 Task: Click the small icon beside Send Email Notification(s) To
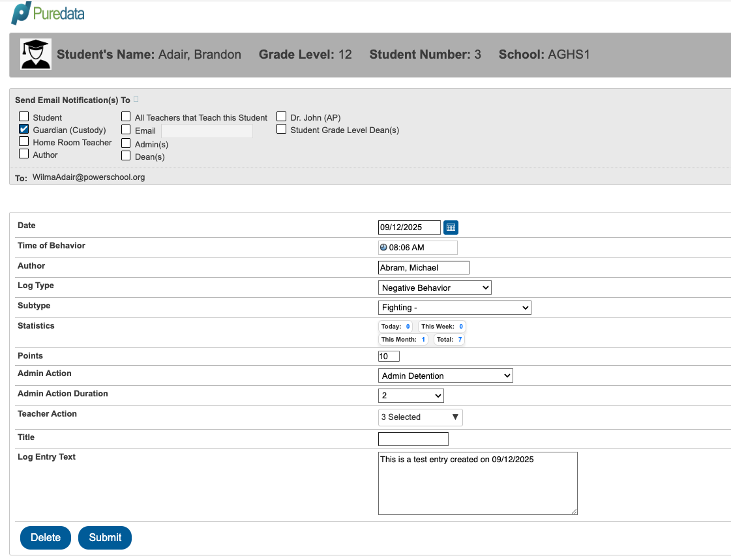click(x=136, y=99)
